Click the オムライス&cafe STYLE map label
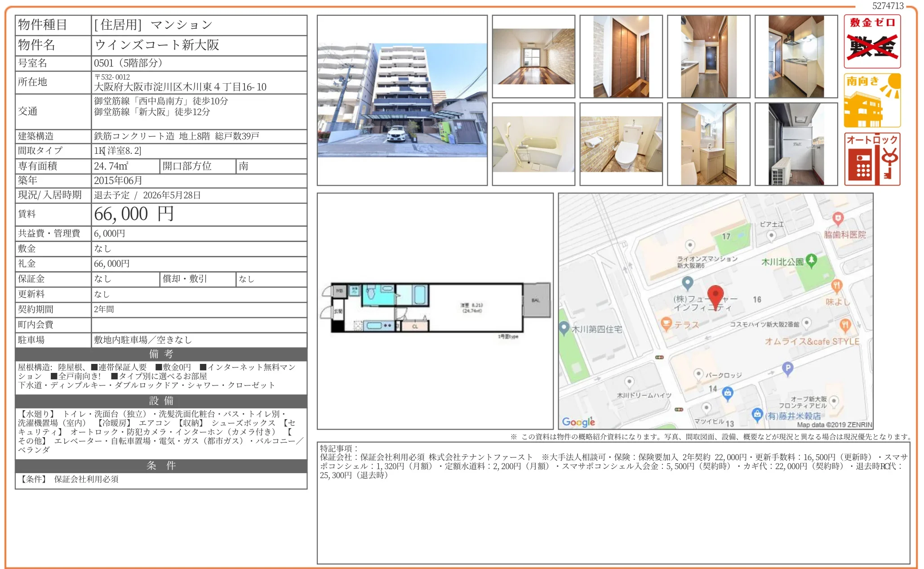 812,341
